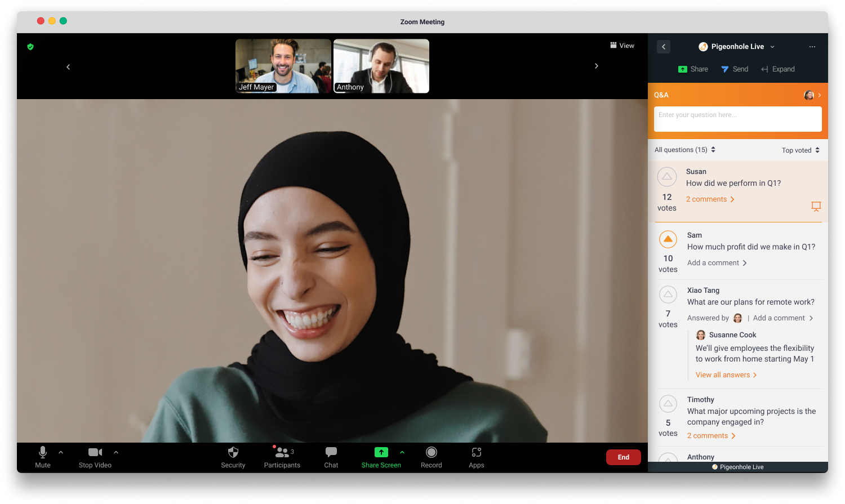This screenshot has width=845, height=504.
Task: Mute the microphone
Action: click(43, 457)
